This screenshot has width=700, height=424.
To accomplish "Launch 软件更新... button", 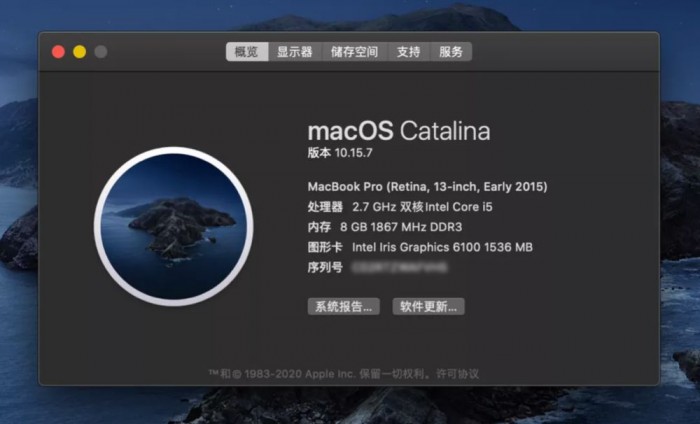I will (429, 307).
